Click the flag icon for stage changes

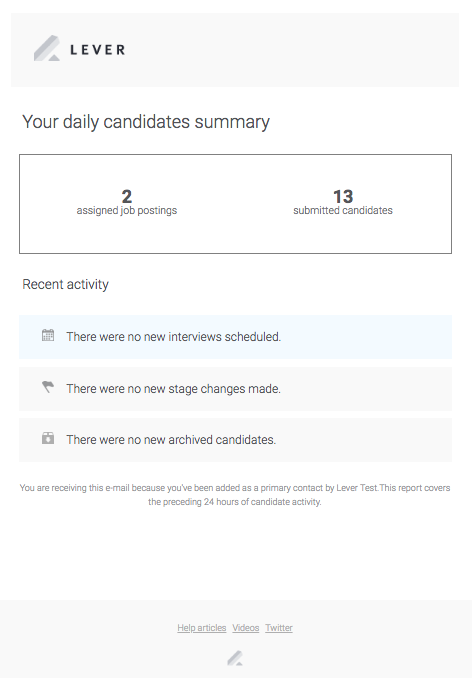click(48, 387)
